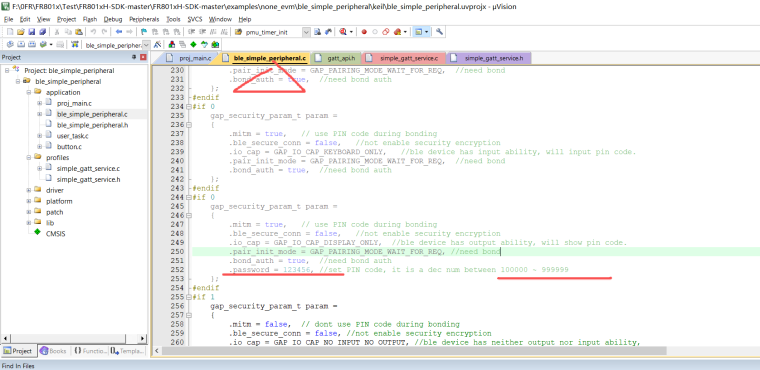
Task: Click the Paste clipboard icon
Action: pyautogui.click(x=79, y=32)
